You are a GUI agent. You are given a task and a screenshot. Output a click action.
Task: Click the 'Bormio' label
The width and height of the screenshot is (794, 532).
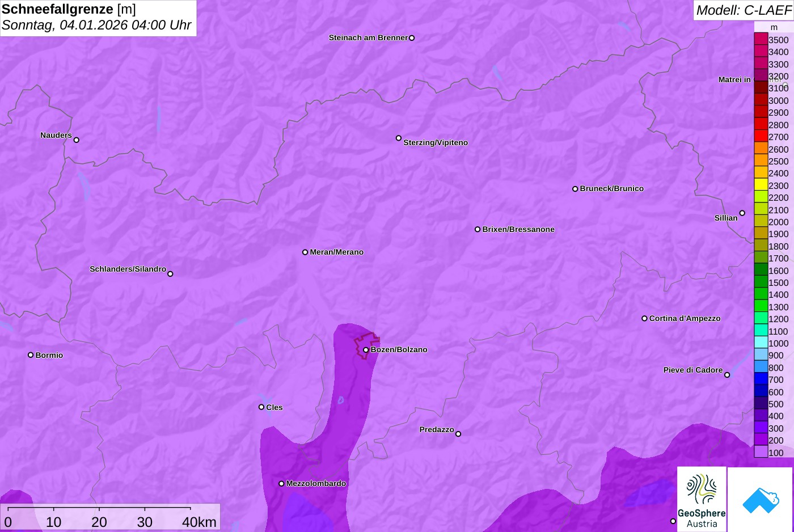tap(49, 356)
